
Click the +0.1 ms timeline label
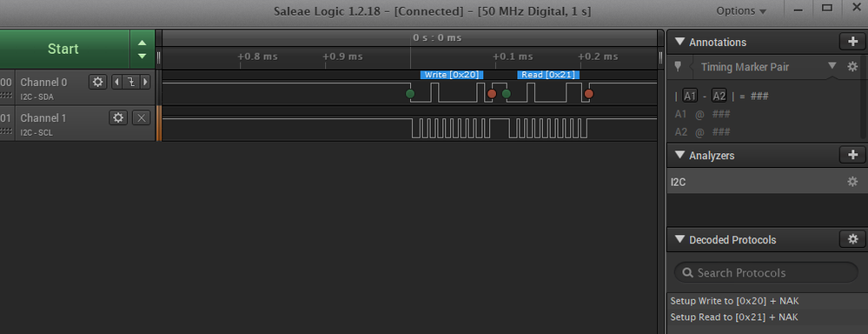[514, 57]
